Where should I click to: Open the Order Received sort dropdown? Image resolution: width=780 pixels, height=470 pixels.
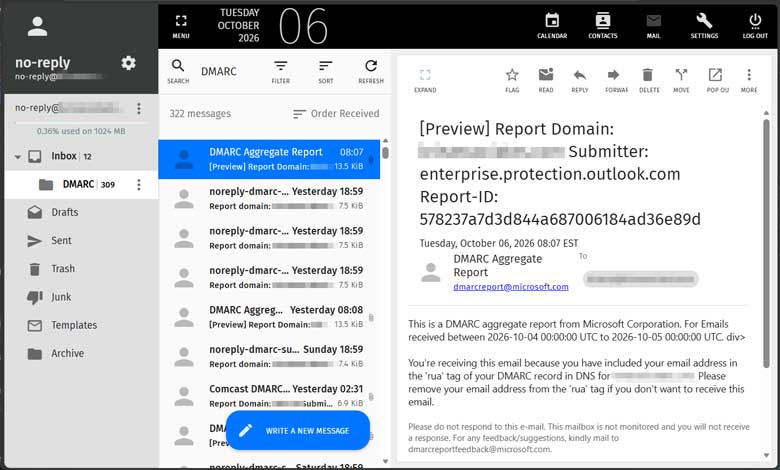pyautogui.click(x=336, y=114)
